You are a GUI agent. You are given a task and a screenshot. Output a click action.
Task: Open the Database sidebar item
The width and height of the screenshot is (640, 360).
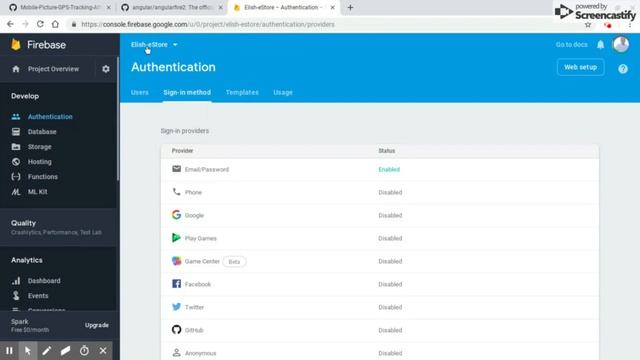[42, 132]
